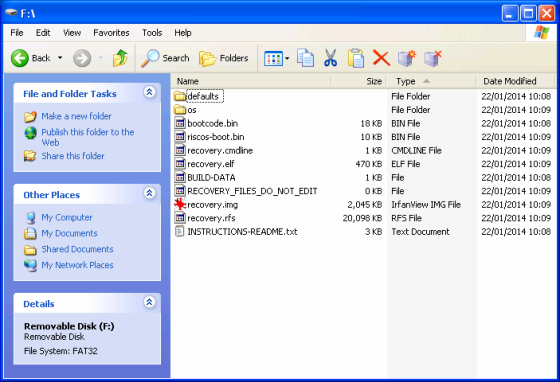Select the bootcode.bin file icon
The height and width of the screenshot is (382, 560).
click(x=180, y=123)
